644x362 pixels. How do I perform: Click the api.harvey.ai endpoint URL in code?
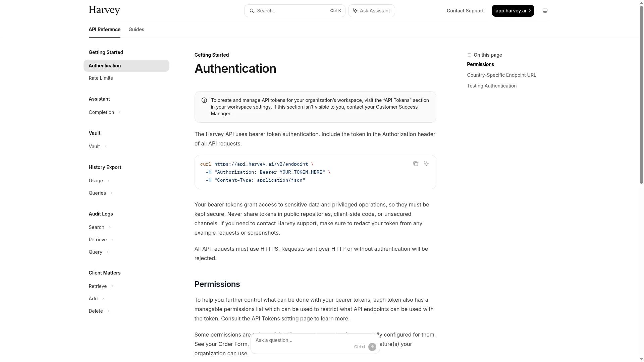click(261, 164)
